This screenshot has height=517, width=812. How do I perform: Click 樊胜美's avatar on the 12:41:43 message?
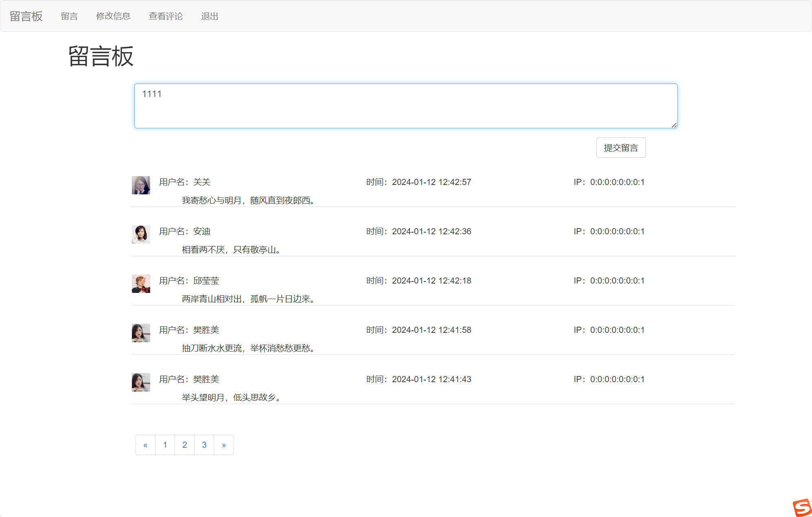point(141,382)
